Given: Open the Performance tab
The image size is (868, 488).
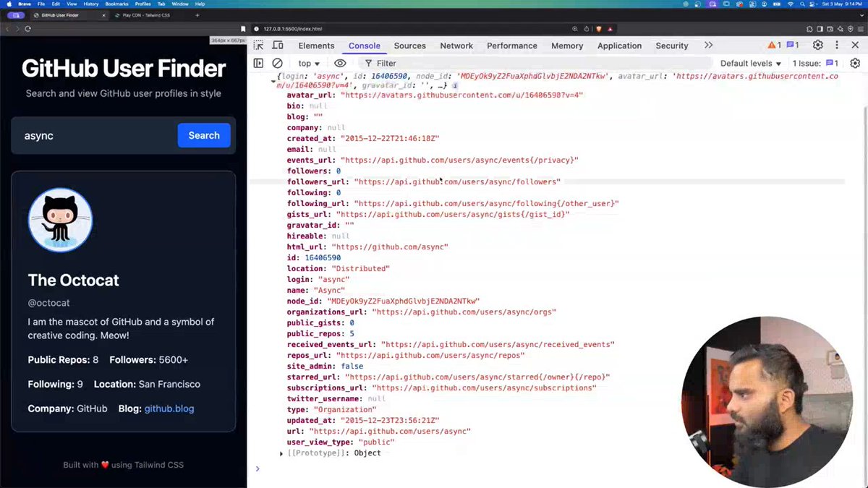Looking at the screenshot, I should 512,46.
